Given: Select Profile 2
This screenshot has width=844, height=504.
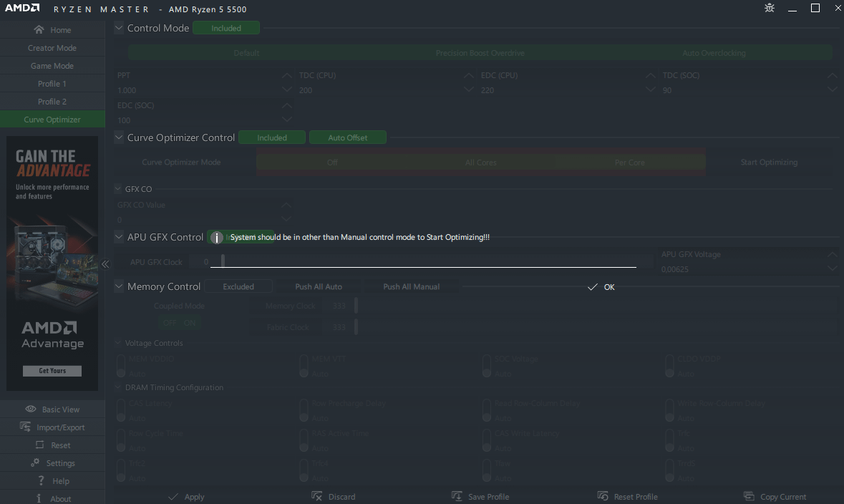Looking at the screenshot, I should tap(52, 101).
